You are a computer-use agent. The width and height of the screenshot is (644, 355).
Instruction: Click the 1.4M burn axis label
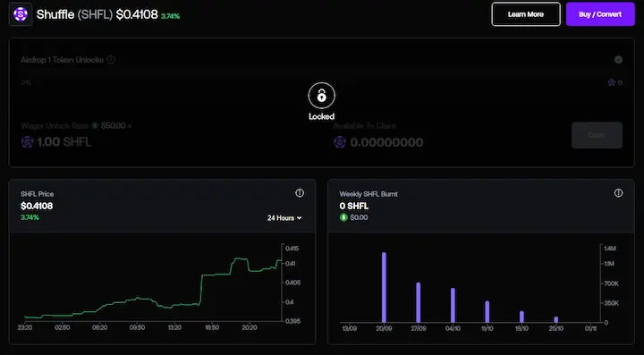click(x=609, y=249)
